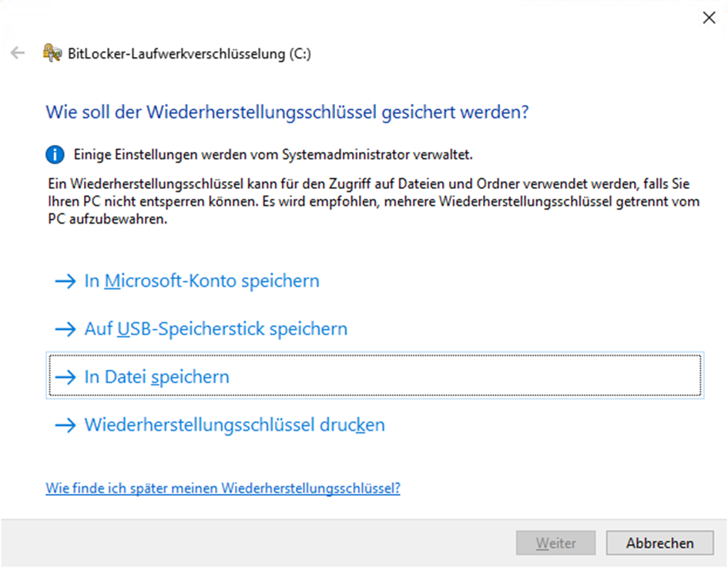This screenshot has width=728, height=568.
Task: Click the description paragraph about Wiederherstellungsschlüssel
Action: click(374, 202)
